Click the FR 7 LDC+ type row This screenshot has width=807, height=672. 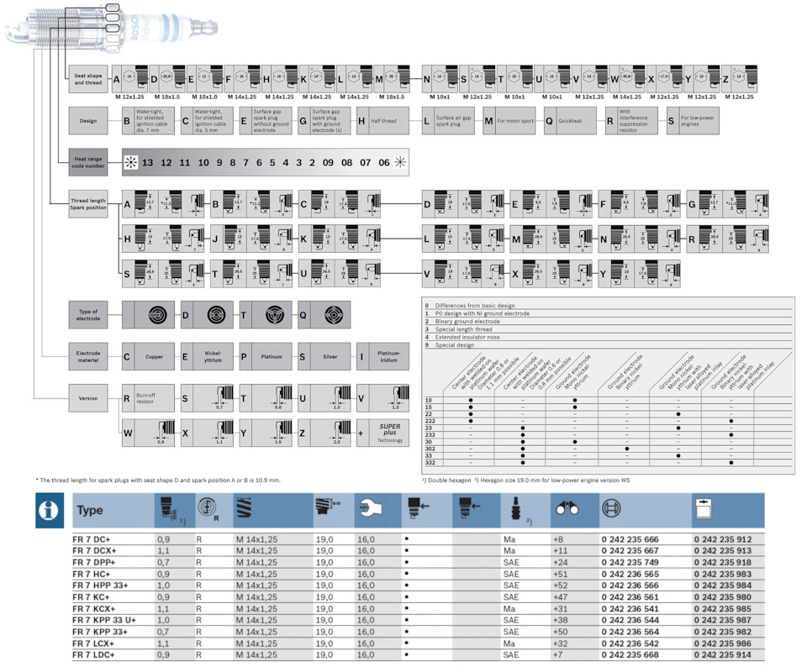pos(418,654)
